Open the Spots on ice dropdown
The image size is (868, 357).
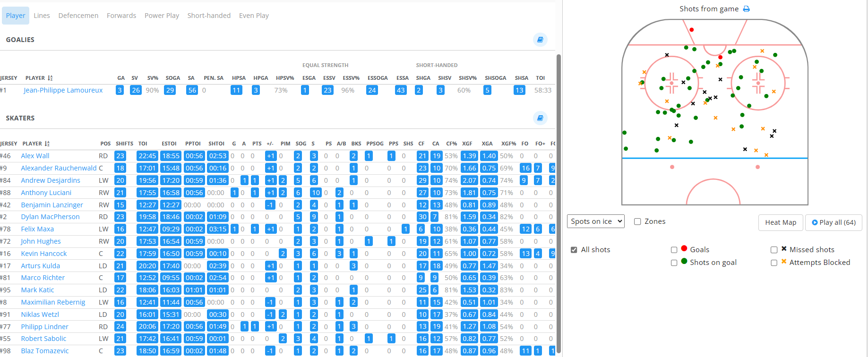click(595, 221)
